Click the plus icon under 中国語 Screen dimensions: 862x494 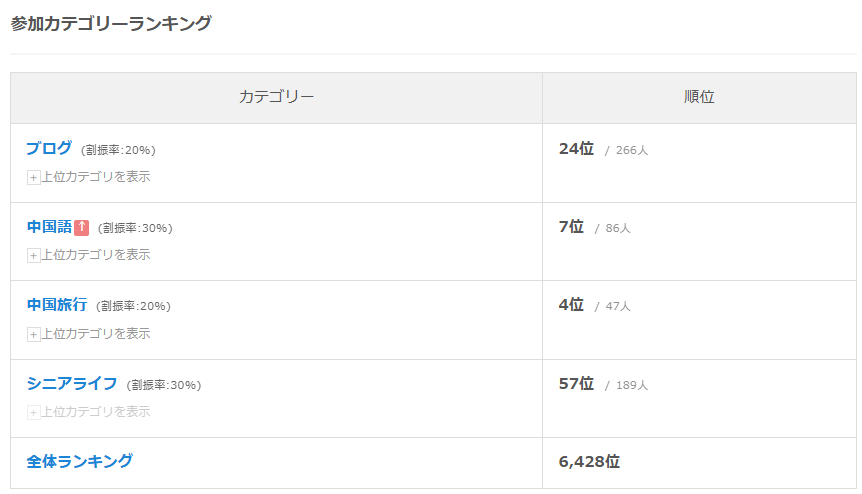point(33,255)
